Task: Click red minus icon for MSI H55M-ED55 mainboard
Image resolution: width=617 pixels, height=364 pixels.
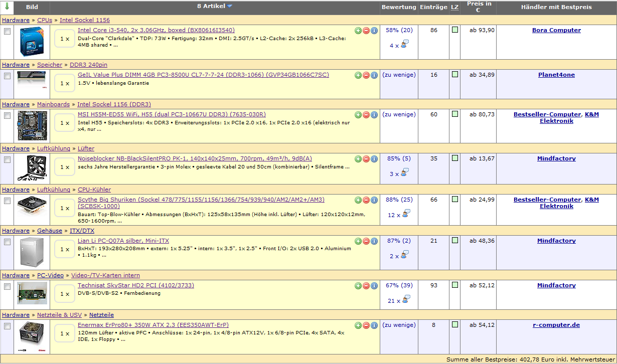Action: [366, 115]
